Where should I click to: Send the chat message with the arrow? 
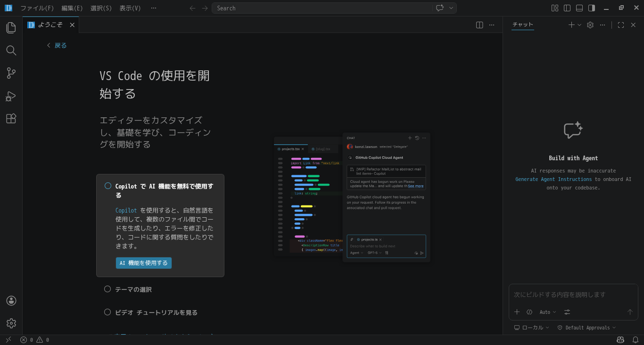(x=630, y=312)
